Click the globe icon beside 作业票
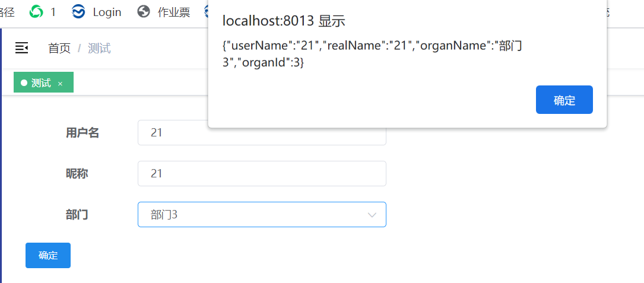644x283 pixels. [143, 12]
